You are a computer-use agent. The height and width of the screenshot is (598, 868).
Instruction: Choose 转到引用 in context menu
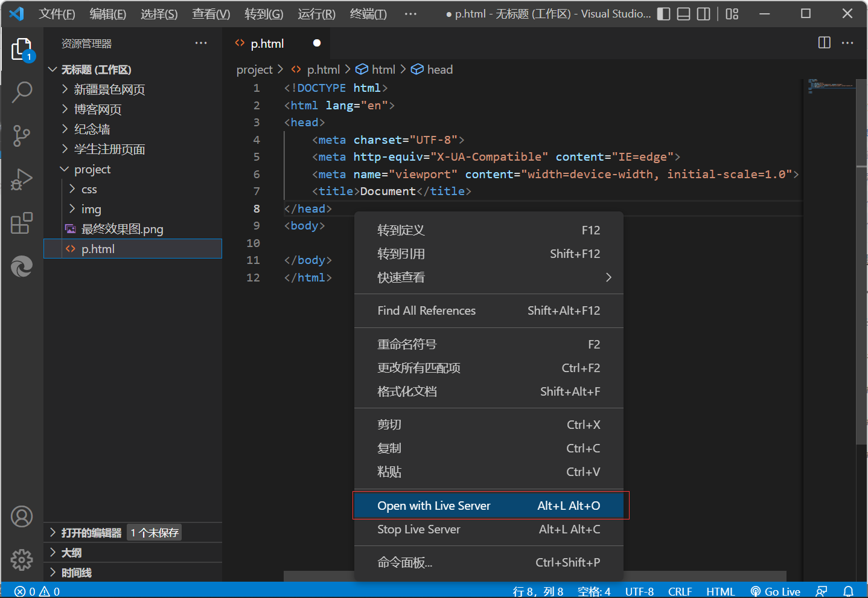489,254
